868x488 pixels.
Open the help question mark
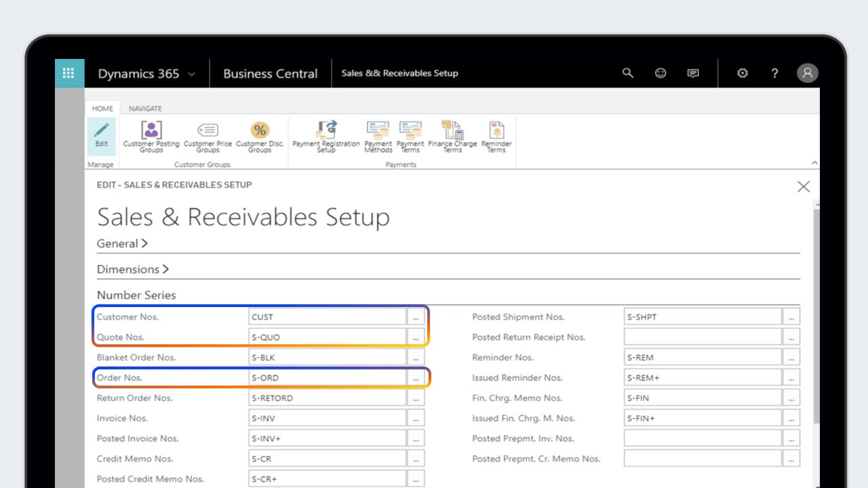[x=775, y=73]
